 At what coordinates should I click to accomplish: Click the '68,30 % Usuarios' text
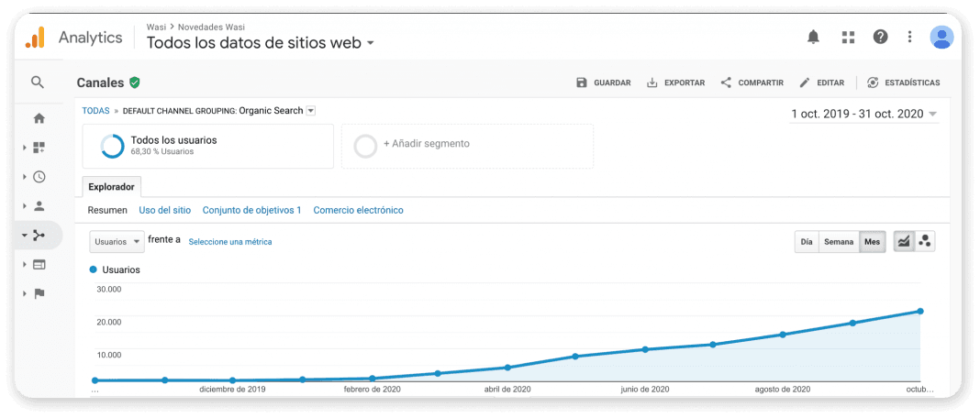161,151
